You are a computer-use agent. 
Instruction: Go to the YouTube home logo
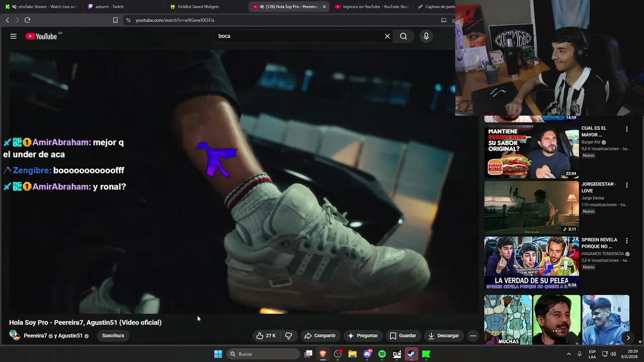click(x=41, y=36)
